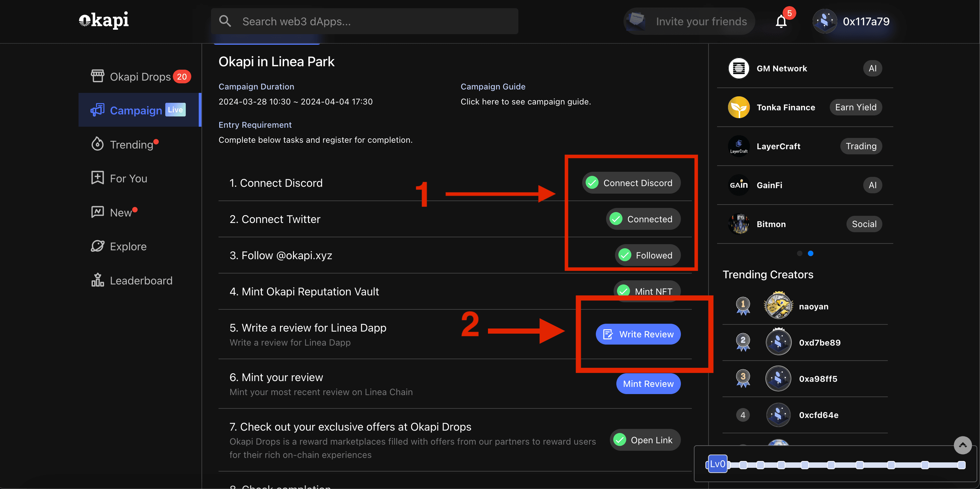The width and height of the screenshot is (980, 489).
Task: Open the GainFi logo
Action: pos(739,185)
